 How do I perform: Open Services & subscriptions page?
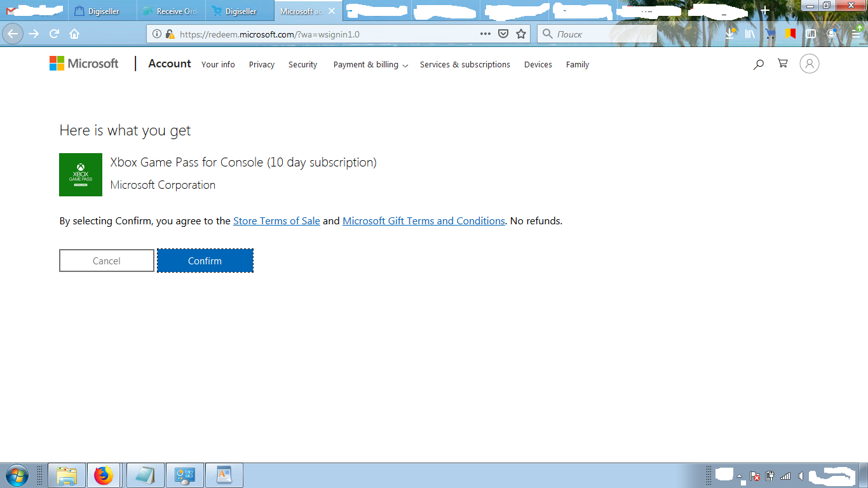click(465, 65)
